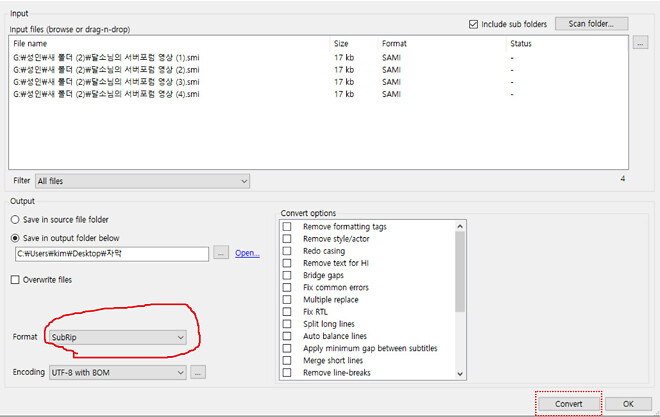
Task: Choose Save in source file folder
Action: click(15, 220)
